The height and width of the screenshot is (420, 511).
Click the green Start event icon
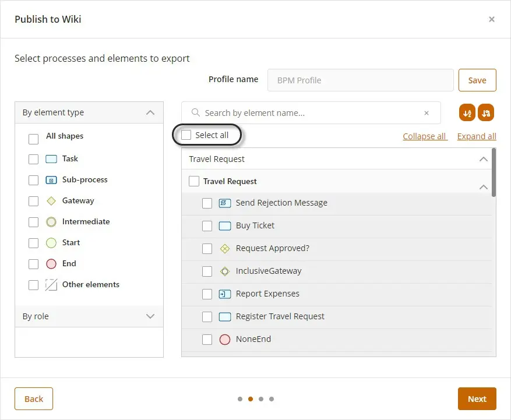point(51,243)
